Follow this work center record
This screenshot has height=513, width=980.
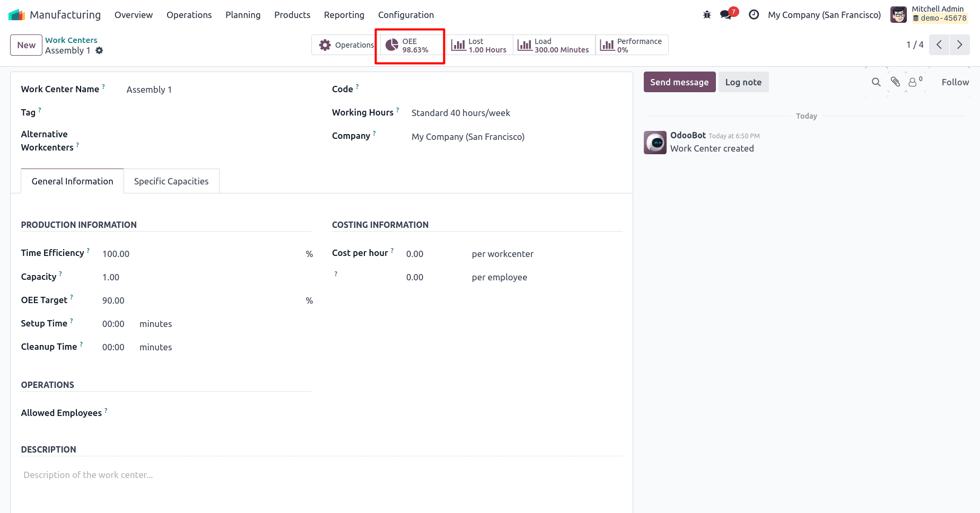[x=955, y=82]
